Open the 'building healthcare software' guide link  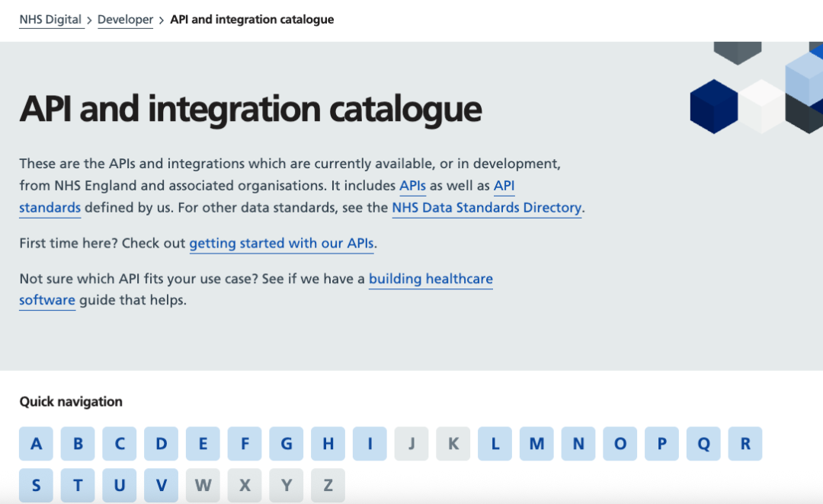(x=431, y=279)
